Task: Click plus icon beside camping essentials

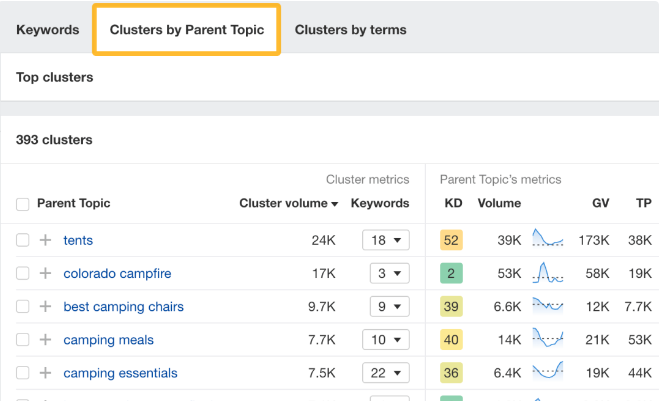Action: (x=45, y=373)
